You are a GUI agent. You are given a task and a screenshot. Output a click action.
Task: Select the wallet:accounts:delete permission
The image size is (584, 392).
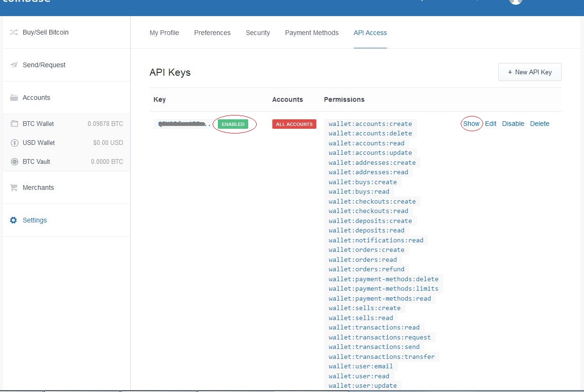(370, 134)
